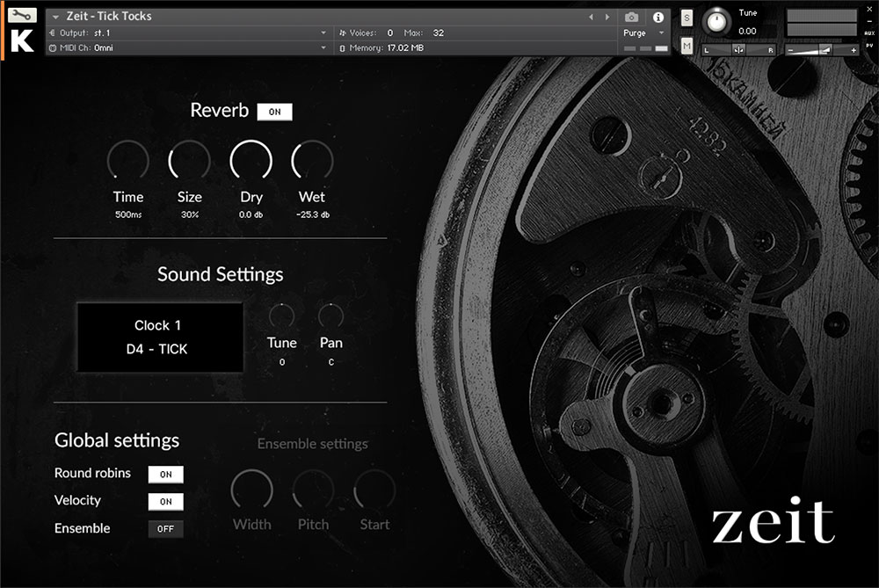Toggle the Reverb ON switch
Image resolution: width=879 pixels, height=588 pixels.
274,112
